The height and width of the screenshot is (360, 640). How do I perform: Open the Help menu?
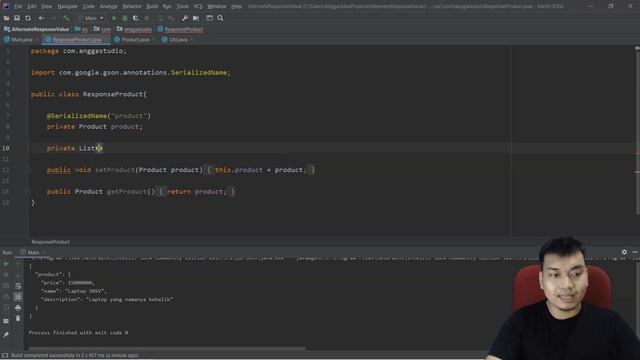tap(236, 6)
